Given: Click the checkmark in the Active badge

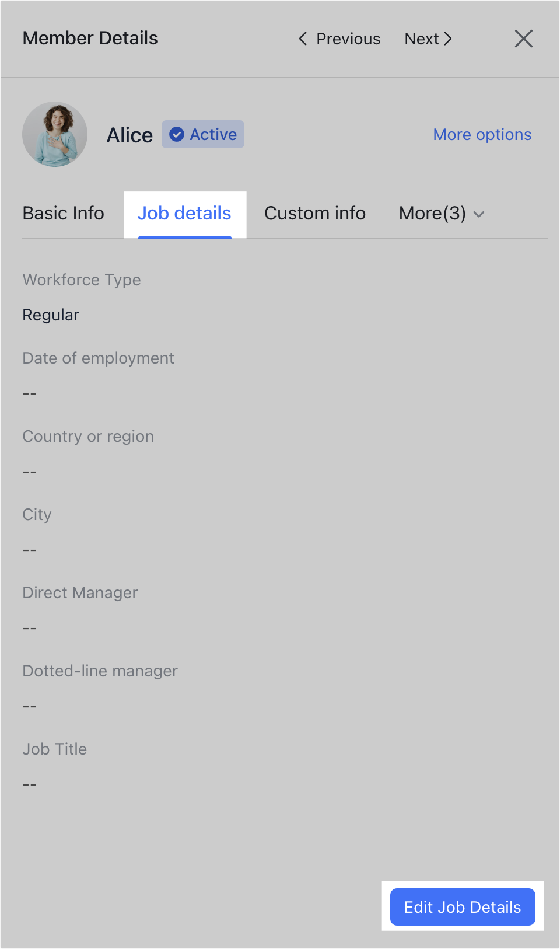Looking at the screenshot, I should [x=177, y=134].
